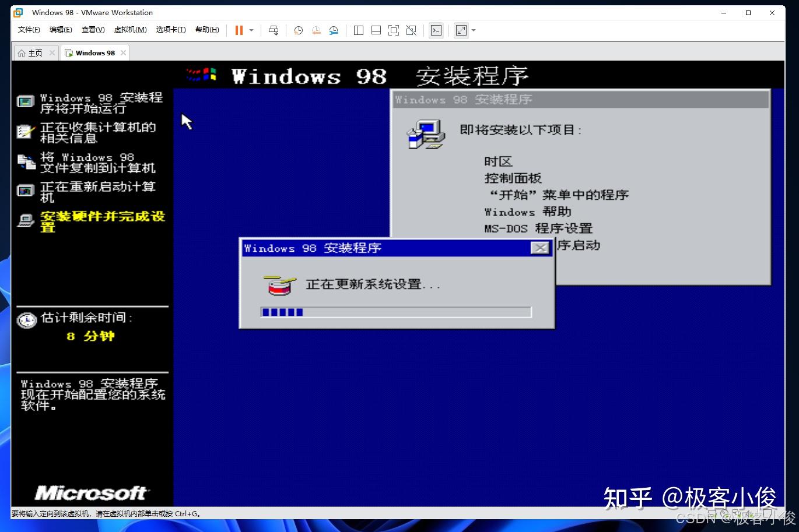This screenshot has width=799, height=532.
Task: Close the 正在更新系统设置 dialog with X
Action: coord(540,248)
